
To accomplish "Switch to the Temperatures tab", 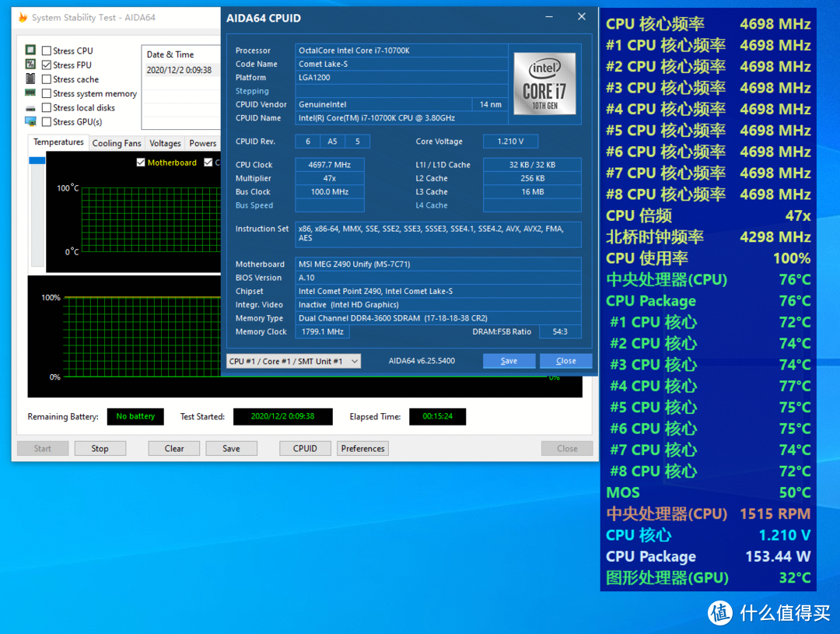I will 58,142.
